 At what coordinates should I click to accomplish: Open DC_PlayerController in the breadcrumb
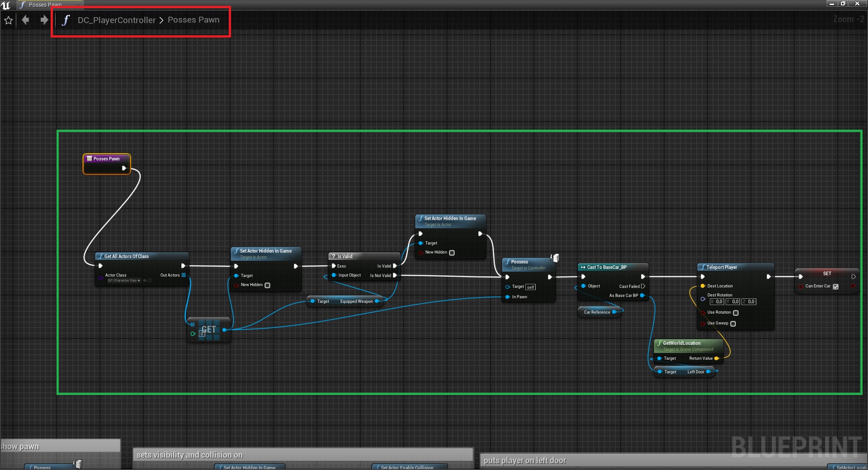tap(116, 20)
